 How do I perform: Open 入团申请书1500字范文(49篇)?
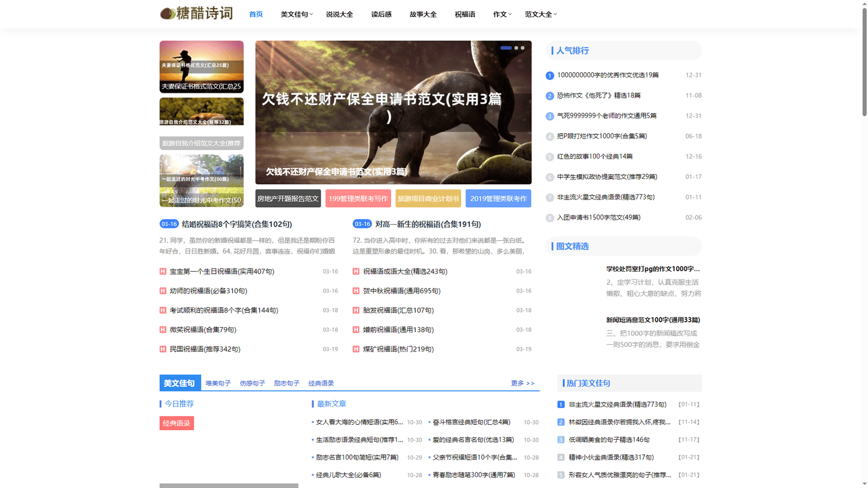click(599, 217)
